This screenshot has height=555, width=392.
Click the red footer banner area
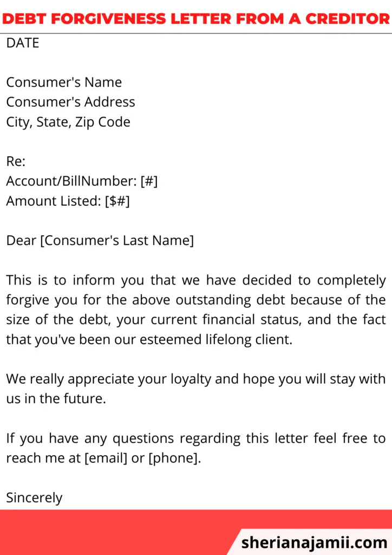point(196,532)
